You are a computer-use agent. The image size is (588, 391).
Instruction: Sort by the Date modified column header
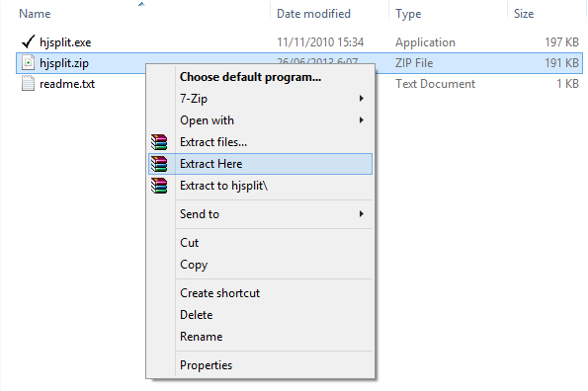329,14
